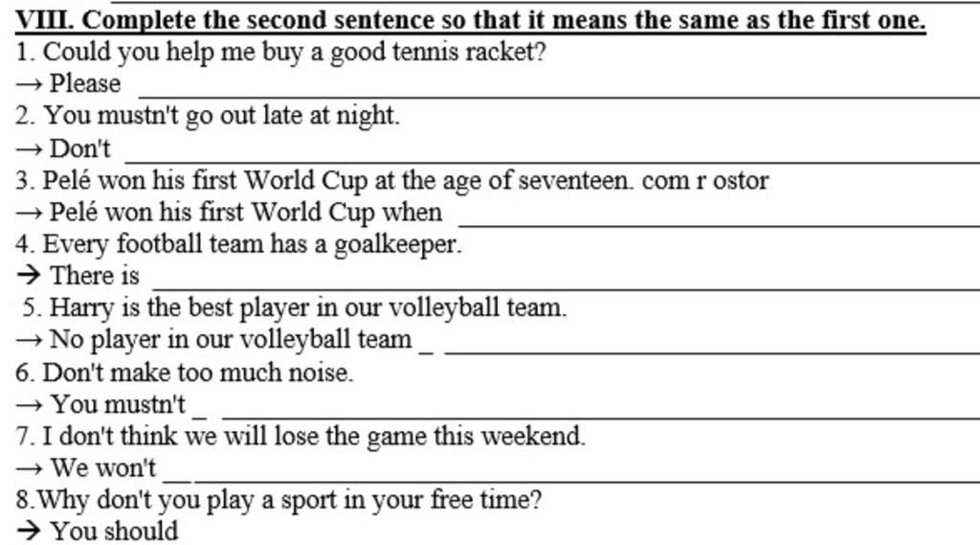Click sentence 1 about a tennis racket
The height and width of the screenshot is (545, 980).
281,53
